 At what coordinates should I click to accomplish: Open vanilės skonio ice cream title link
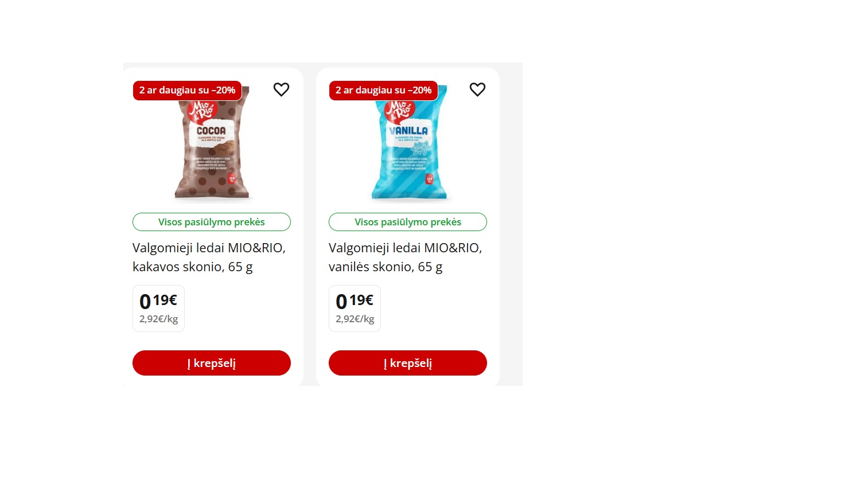406,257
